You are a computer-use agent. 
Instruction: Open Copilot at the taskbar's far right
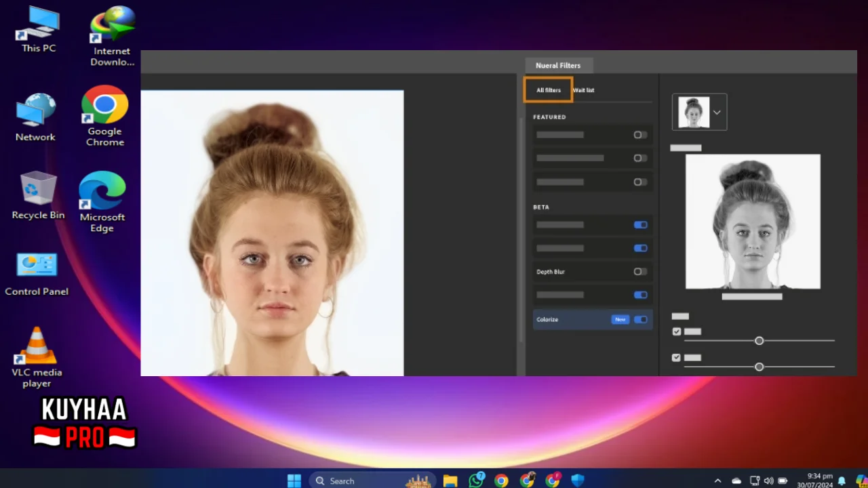pyautogui.click(x=861, y=481)
